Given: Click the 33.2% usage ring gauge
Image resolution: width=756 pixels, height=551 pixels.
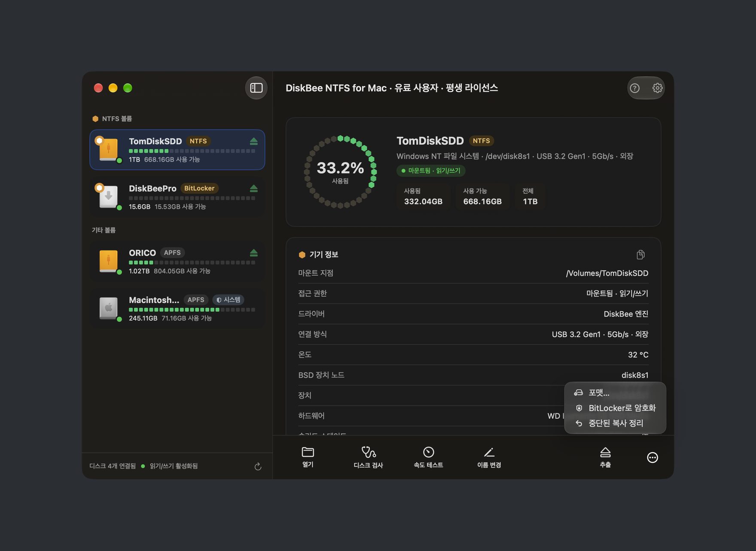Looking at the screenshot, I should click(340, 172).
